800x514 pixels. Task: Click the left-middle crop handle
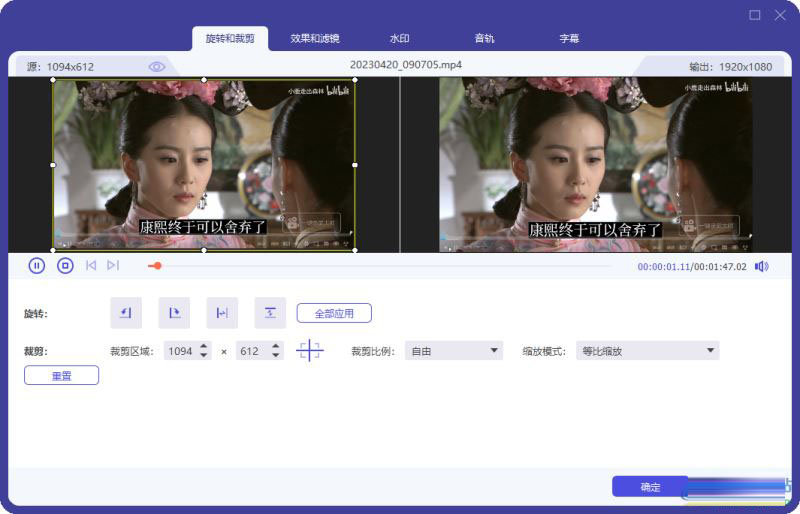tap(53, 165)
